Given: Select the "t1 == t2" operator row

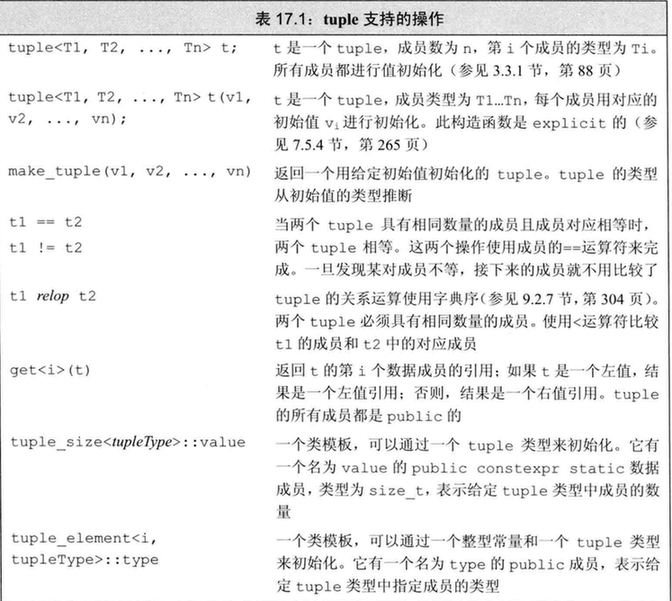Looking at the screenshot, I should point(45,220).
